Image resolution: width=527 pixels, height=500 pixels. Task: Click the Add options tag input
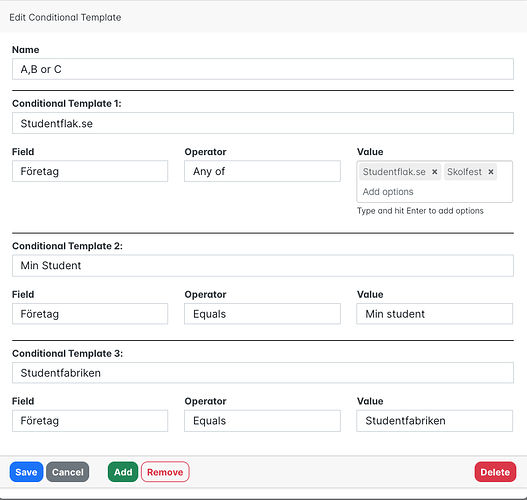pos(435,192)
